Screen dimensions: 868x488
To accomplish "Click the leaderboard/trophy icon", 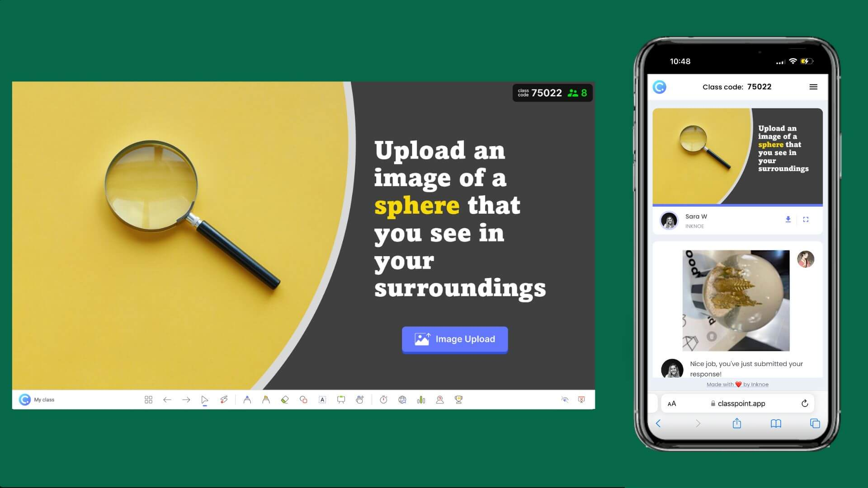I will pos(458,400).
